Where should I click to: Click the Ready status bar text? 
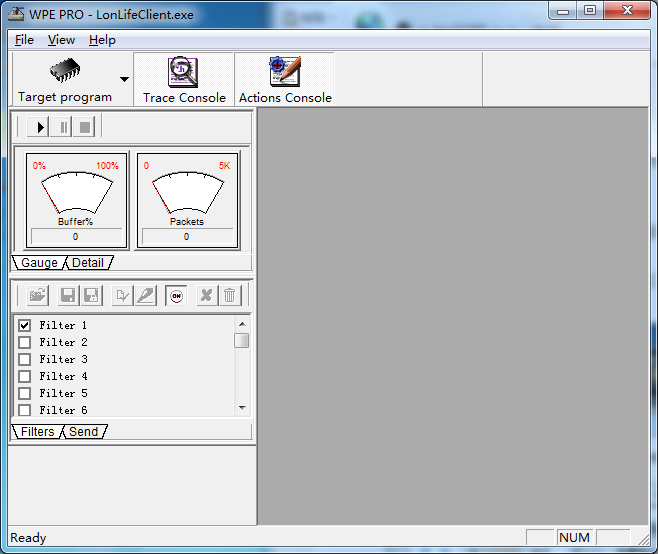28,538
